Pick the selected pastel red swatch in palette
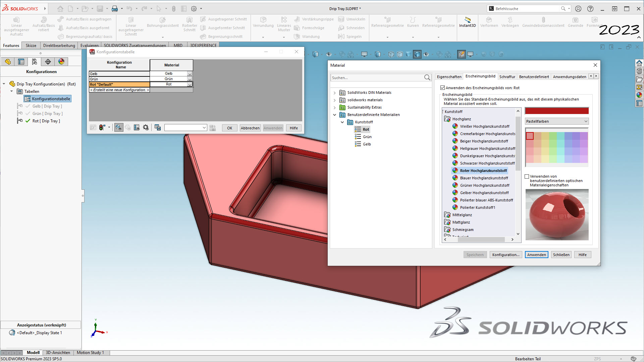The image size is (644, 362). pos(530,136)
